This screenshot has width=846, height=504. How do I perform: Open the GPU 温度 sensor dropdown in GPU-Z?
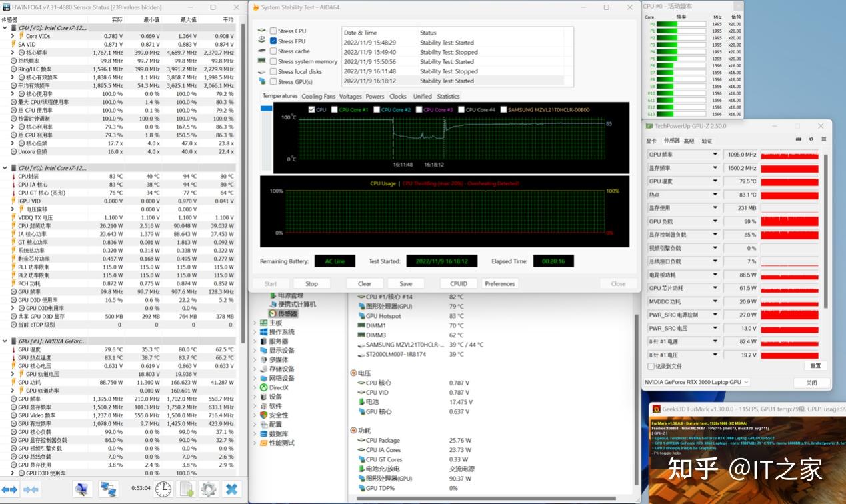715,181
